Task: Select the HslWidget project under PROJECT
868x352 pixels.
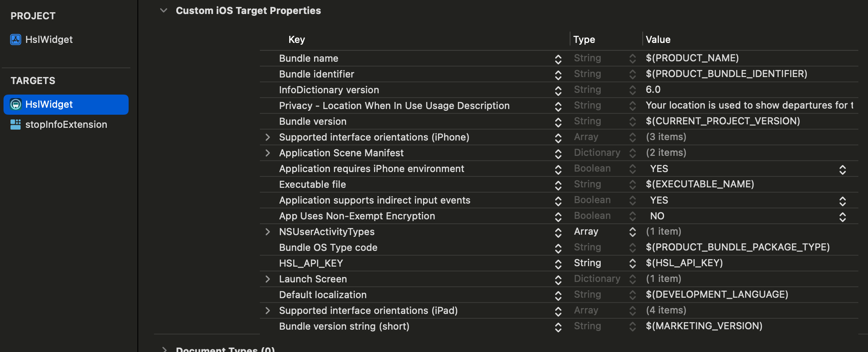Action: click(48, 39)
